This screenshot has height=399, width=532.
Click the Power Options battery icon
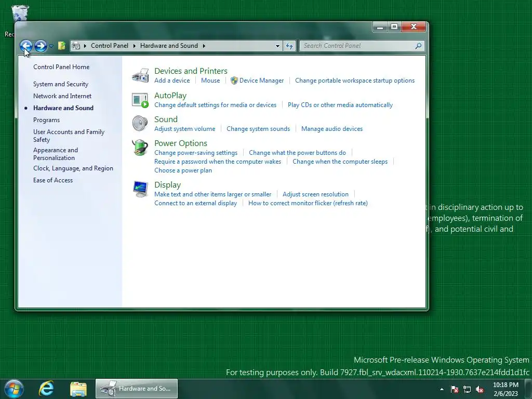pos(140,148)
